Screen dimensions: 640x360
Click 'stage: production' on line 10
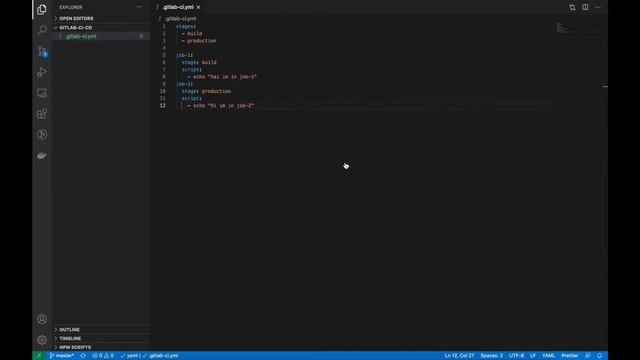click(x=207, y=91)
